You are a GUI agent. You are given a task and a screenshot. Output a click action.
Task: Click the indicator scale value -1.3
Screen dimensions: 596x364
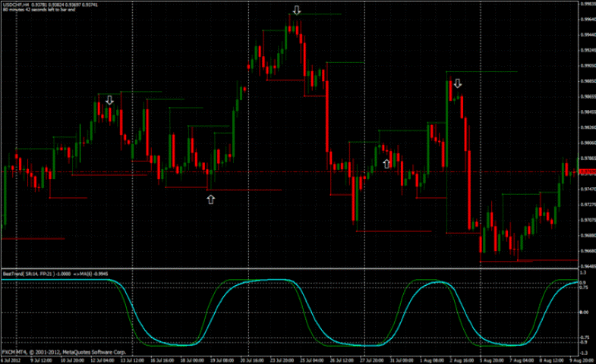pos(583,353)
